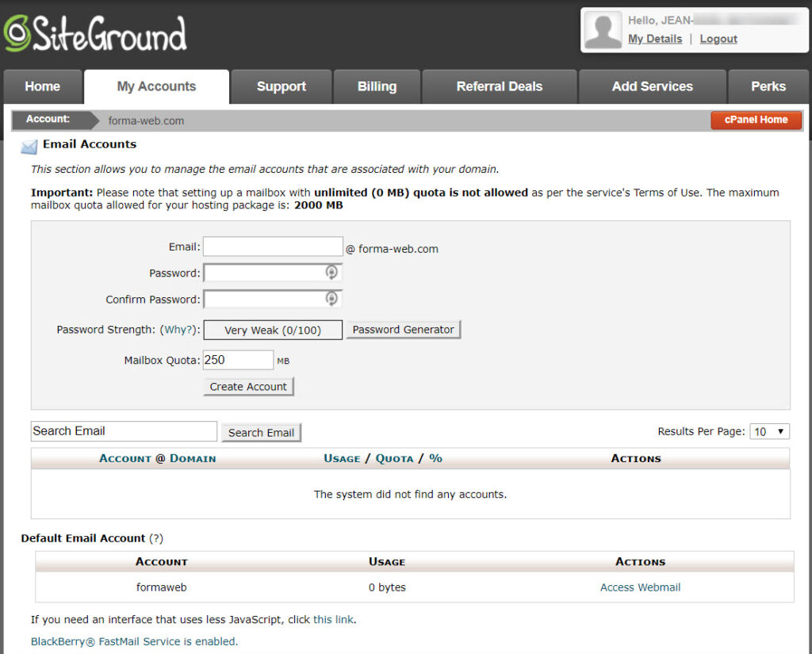Sort by Usage column header

pyautogui.click(x=342, y=459)
